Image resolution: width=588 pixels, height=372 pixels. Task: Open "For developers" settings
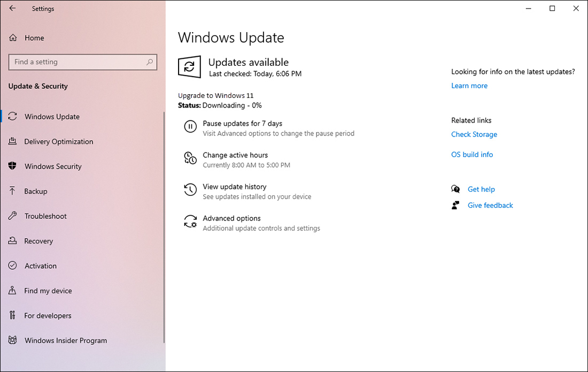[x=48, y=315]
